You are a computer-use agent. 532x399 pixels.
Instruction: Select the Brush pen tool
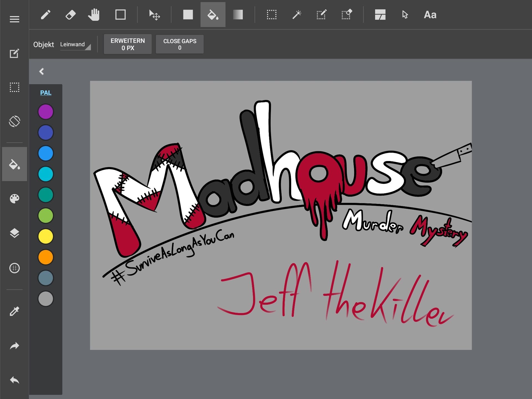click(x=46, y=15)
